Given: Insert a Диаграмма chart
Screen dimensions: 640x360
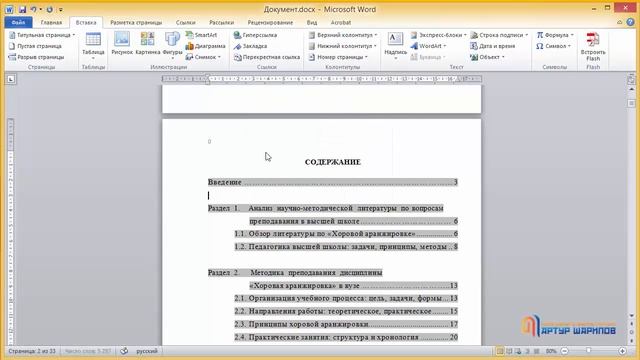Looking at the screenshot, I should [205, 46].
